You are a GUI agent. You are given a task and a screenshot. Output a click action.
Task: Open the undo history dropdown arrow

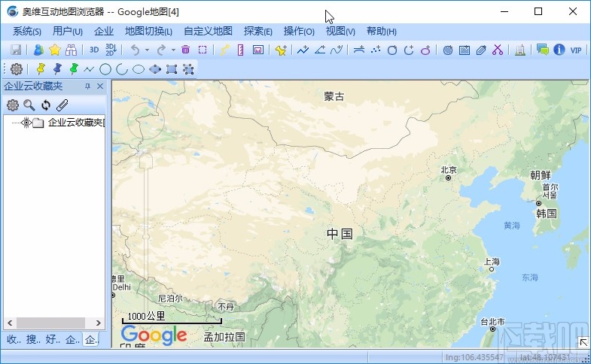tap(147, 50)
